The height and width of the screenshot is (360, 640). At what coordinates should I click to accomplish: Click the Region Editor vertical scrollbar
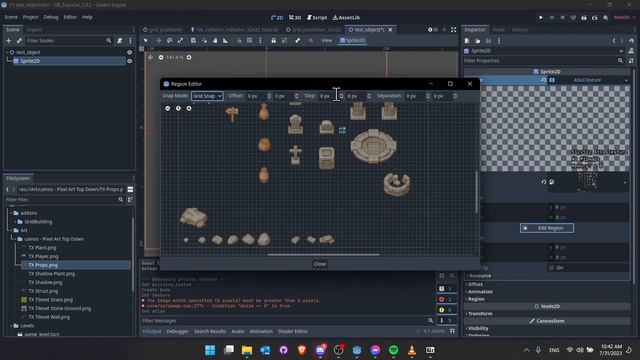click(476, 192)
